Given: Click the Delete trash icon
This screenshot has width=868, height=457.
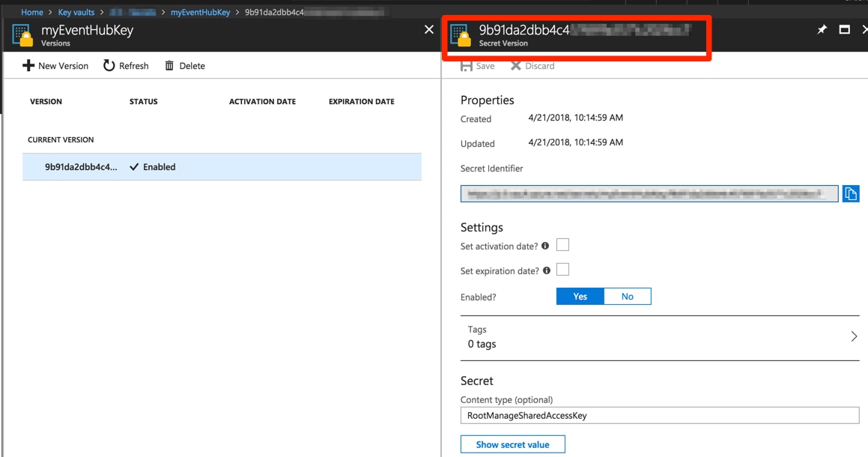Looking at the screenshot, I should pos(169,66).
